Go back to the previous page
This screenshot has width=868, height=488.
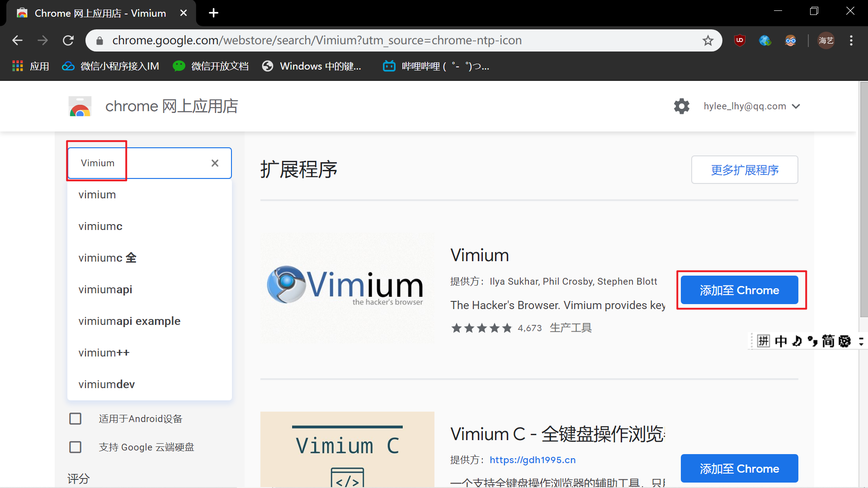pos(17,40)
